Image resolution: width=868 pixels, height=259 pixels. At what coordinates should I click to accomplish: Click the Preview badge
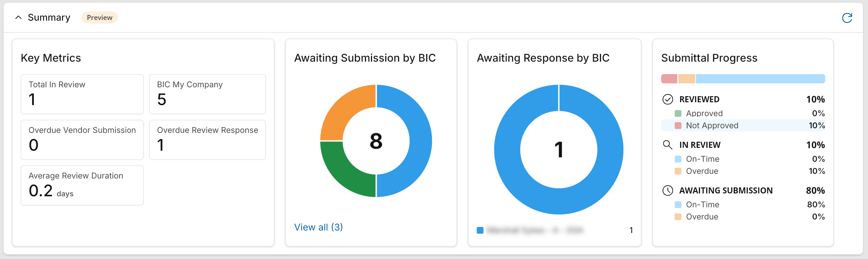coord(100,17)
